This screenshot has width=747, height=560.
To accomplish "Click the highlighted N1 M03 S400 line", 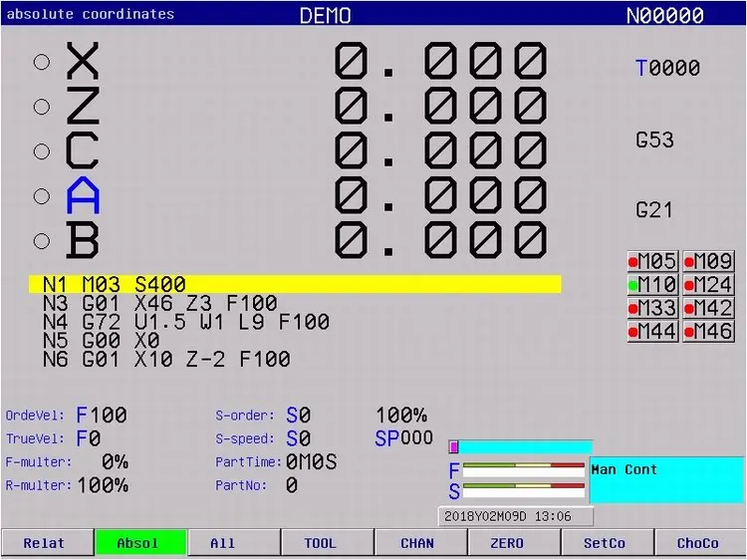I will pyautogui.click(x=295, y=285).
